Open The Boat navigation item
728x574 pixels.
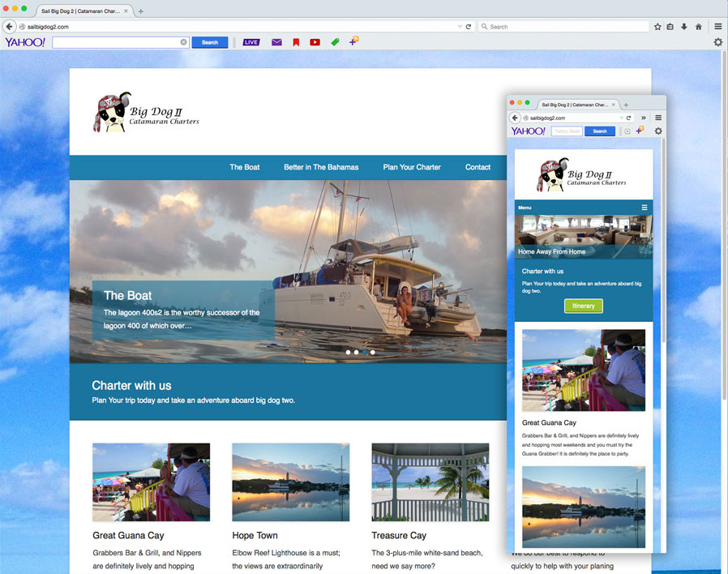tap(245, 167)
